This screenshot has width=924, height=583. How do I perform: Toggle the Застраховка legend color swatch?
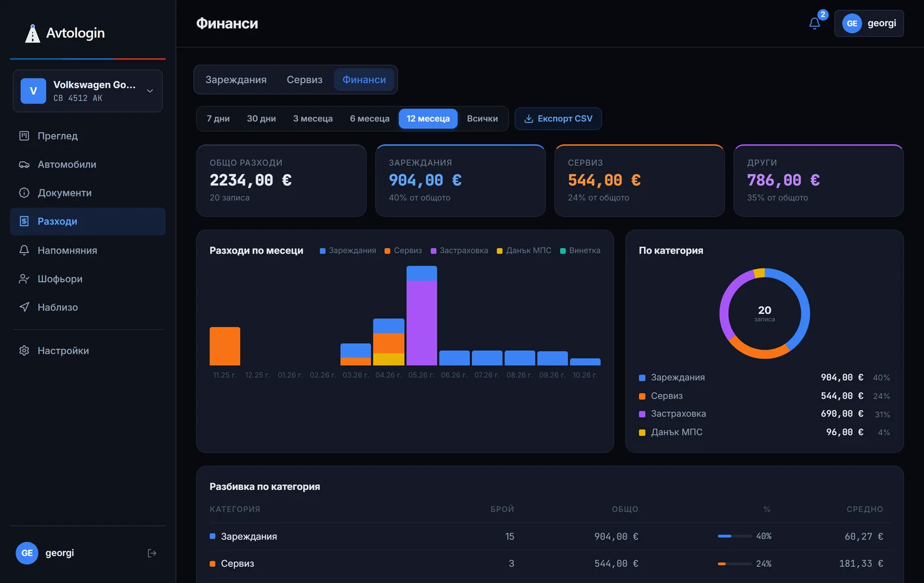pyautogui.click(x=434, y=251)
